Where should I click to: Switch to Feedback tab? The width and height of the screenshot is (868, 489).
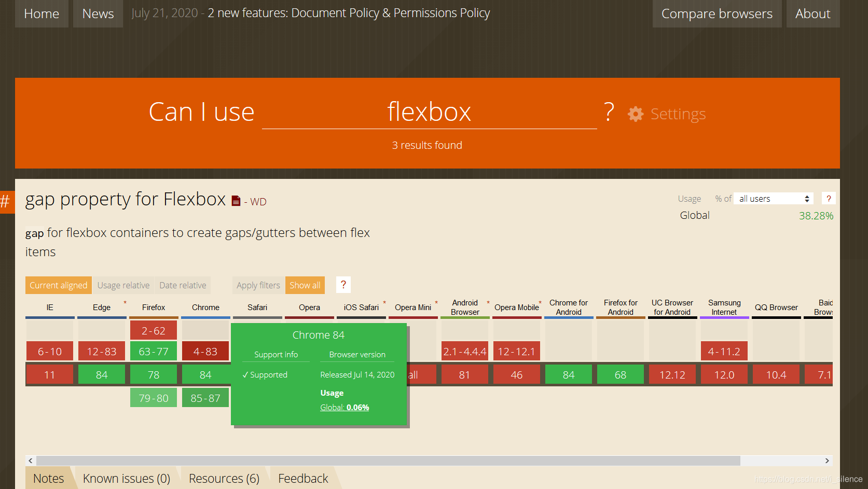click(x=303, y=478)
